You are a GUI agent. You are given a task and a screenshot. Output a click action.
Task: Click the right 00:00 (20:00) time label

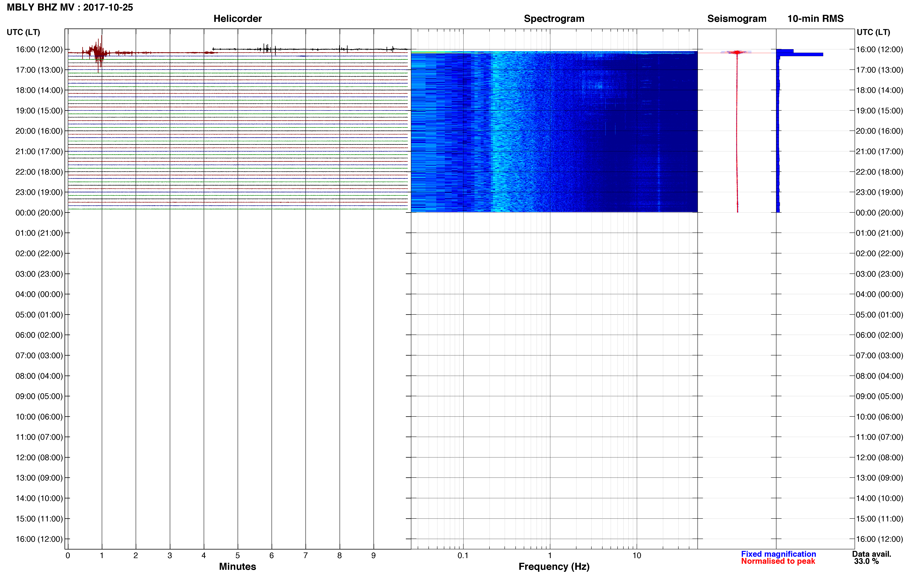pos(880,213)
